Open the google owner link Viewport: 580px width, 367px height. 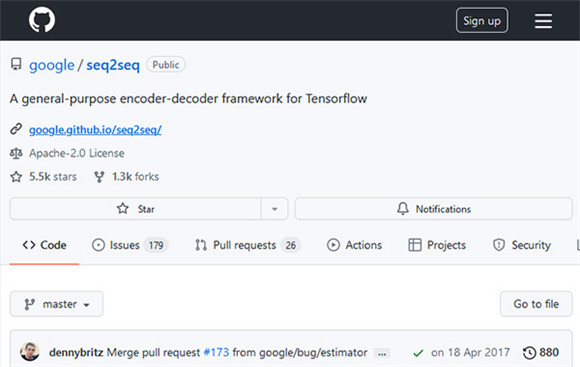pos(52,65)
